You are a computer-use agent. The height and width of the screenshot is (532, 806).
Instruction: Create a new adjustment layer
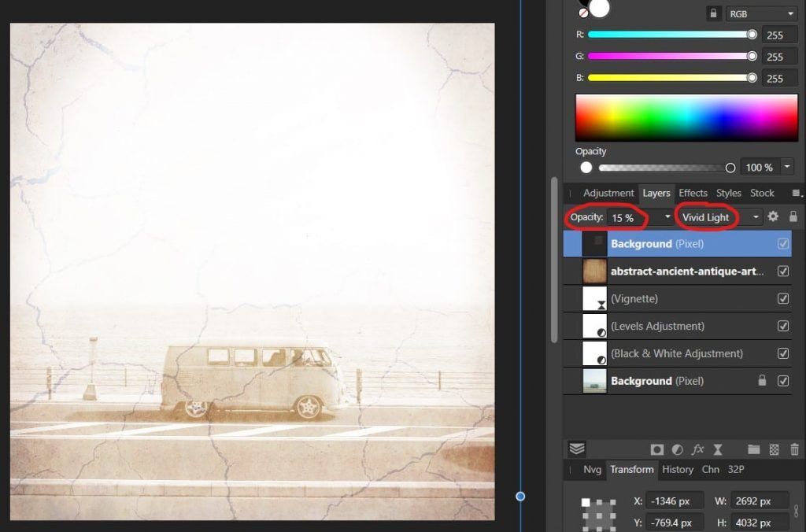pyautogui.click(x=677, y=449)
